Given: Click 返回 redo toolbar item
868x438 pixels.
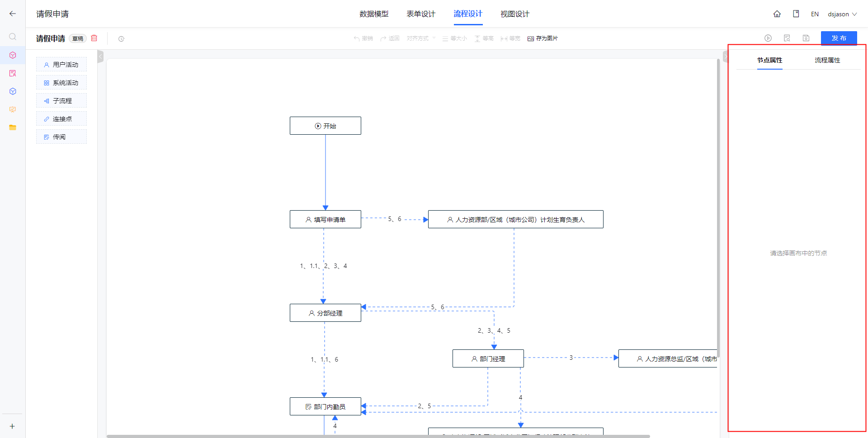Looking at the screenshot, I should coord(390,38).
